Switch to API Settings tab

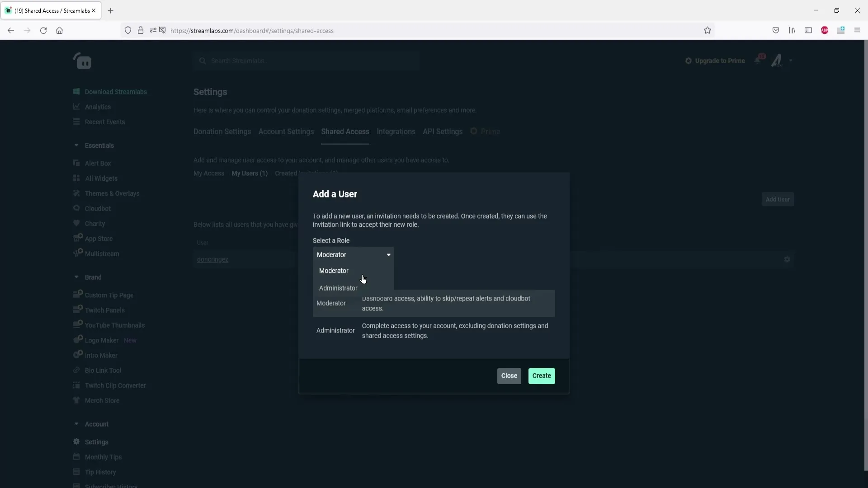[443, 131]
